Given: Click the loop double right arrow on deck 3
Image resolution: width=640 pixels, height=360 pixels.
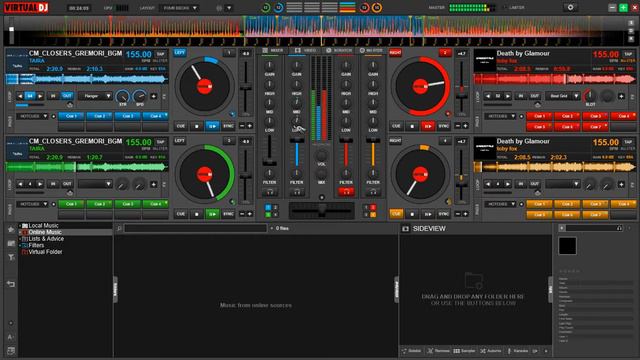Looking at the screenshot, I should (x=40, y=184).
